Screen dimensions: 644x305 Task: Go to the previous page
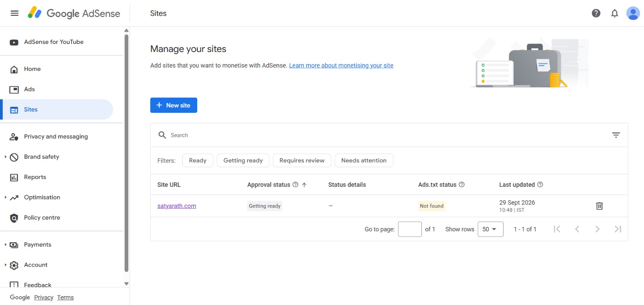(577, 229)
